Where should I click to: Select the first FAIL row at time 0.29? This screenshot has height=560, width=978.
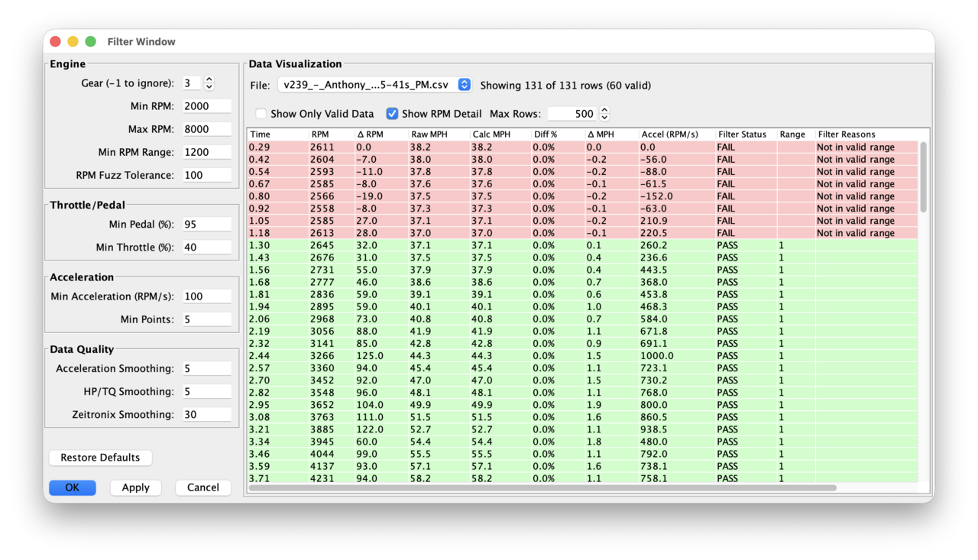[458, 147]
